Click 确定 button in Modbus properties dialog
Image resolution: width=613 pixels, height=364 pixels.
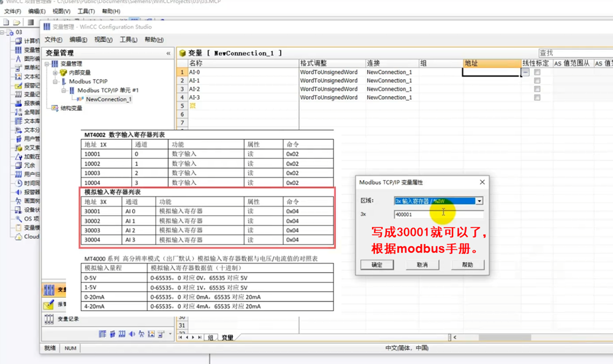click(x=377, y=265)
